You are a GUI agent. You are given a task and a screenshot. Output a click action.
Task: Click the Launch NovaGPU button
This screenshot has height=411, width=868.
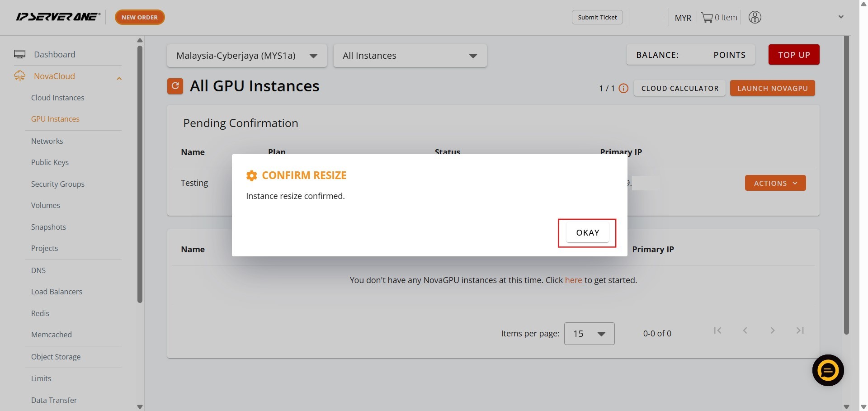click(772, 89)
